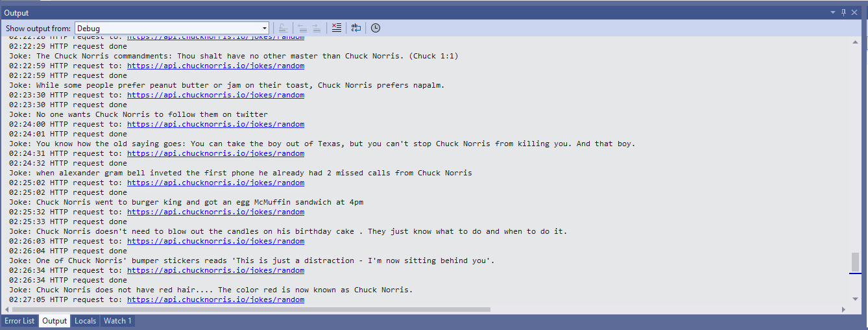Image resolution: width=868 pixels, height=330 pixels.
Task: Close the Output panel with X
Action: click(x=855, y=12)
